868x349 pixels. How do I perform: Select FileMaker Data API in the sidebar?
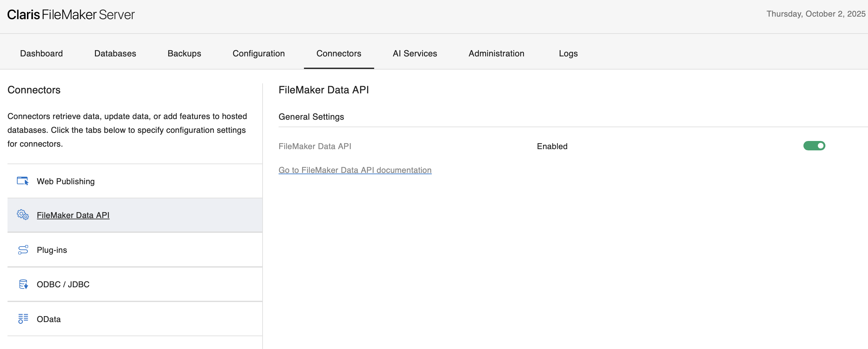[x=73, y=215]
